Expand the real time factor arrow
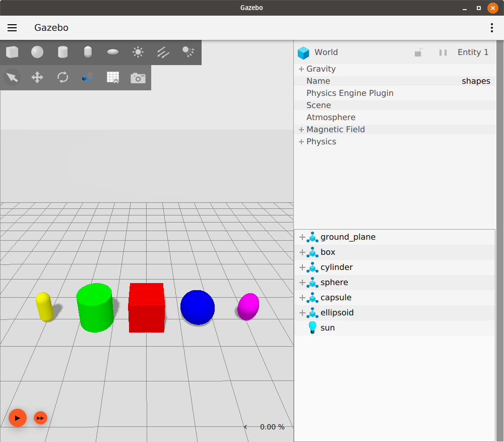 point(245,427)
